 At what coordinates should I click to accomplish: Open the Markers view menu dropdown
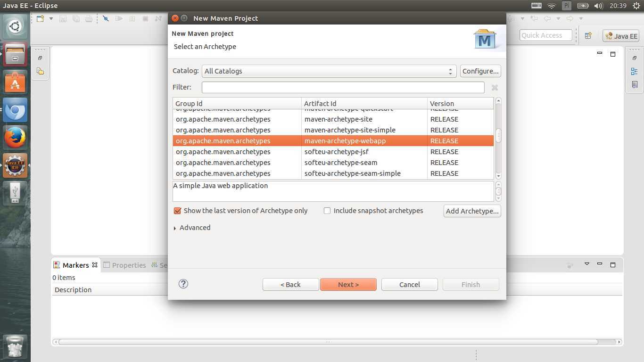point(587,264)
